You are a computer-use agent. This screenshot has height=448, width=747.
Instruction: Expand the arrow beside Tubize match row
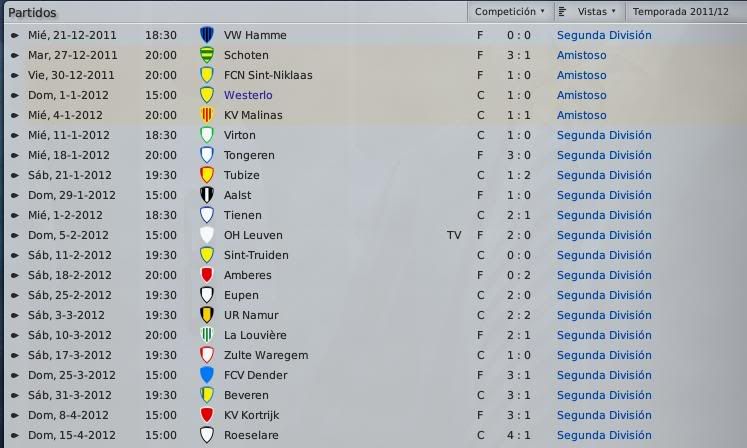(x=15, y=175)
